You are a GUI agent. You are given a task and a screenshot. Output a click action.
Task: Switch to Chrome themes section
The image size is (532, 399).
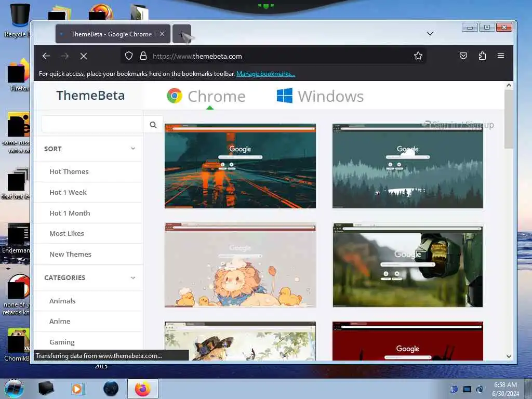(x=206, y=96)
